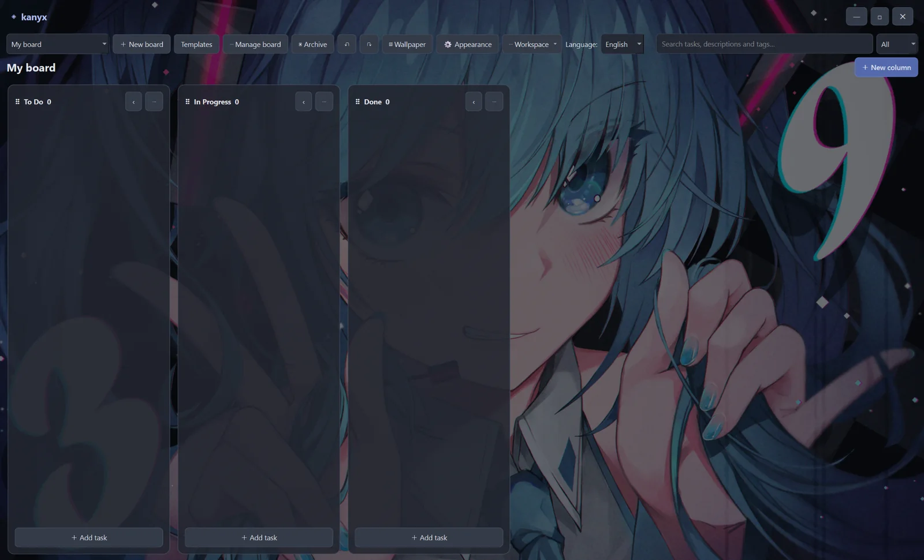
Task: Open the Workspace menu
Action: [532, 44]
